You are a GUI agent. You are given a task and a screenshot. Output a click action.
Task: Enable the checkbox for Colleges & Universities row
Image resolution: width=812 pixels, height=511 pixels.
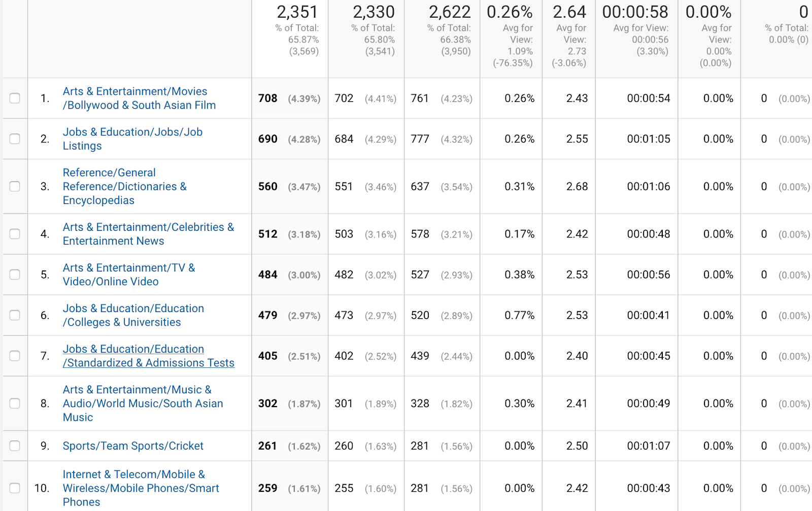pyautogui.click(x=15, y=315)
